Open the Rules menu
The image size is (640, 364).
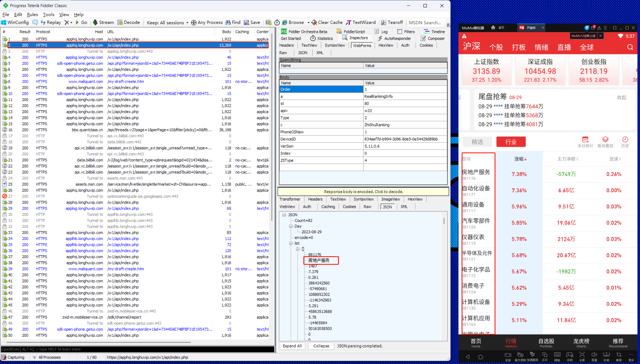click(x=32, y=15)
